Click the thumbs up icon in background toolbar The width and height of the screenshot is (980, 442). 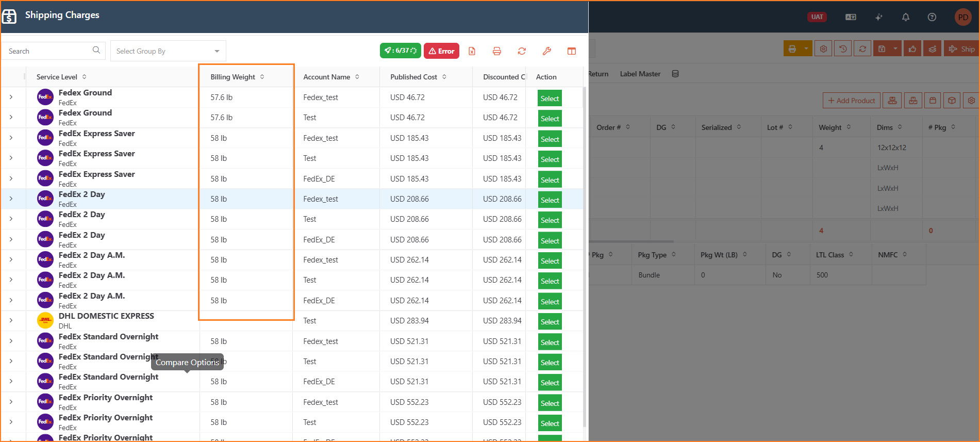click(912, 49)
